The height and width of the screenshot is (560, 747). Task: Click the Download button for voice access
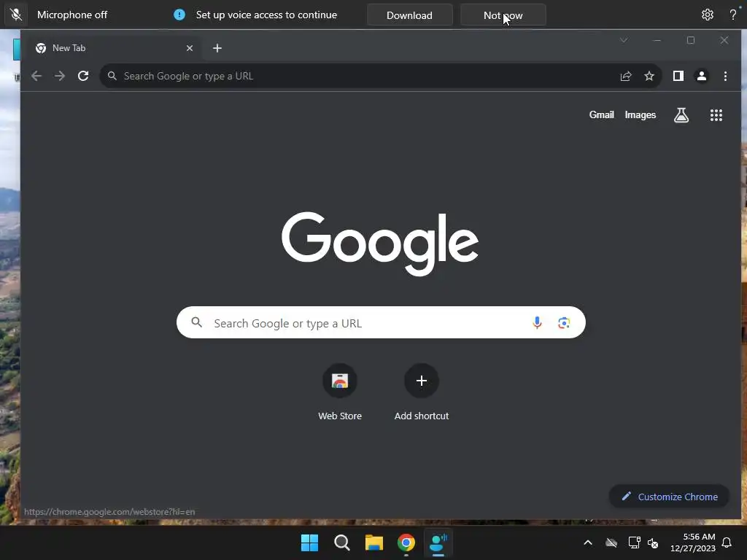click(409, 15)
